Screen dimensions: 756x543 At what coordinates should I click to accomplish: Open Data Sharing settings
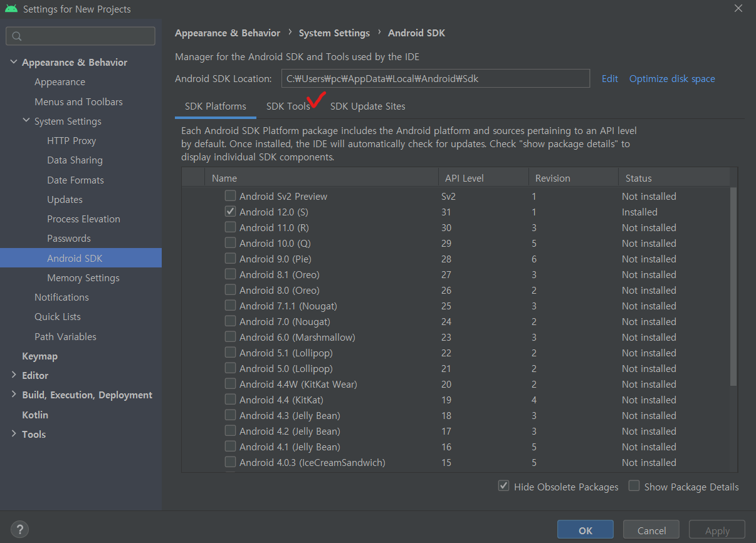[x=75, y=160]
